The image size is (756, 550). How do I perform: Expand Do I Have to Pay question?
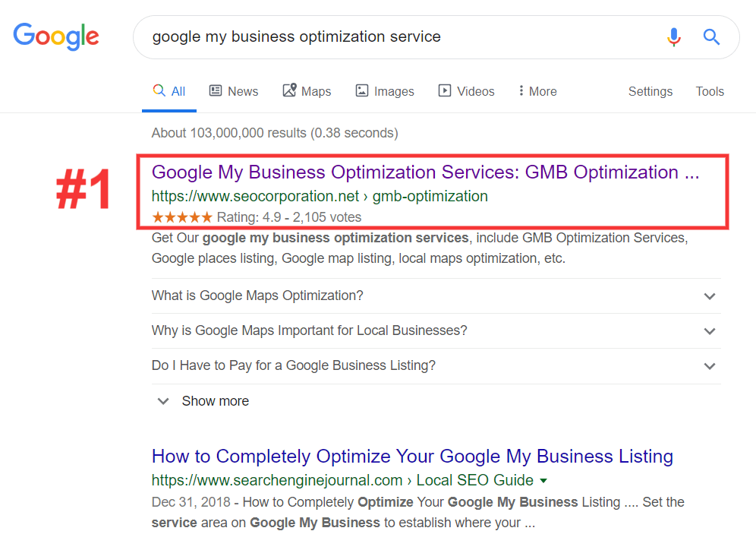436,365
